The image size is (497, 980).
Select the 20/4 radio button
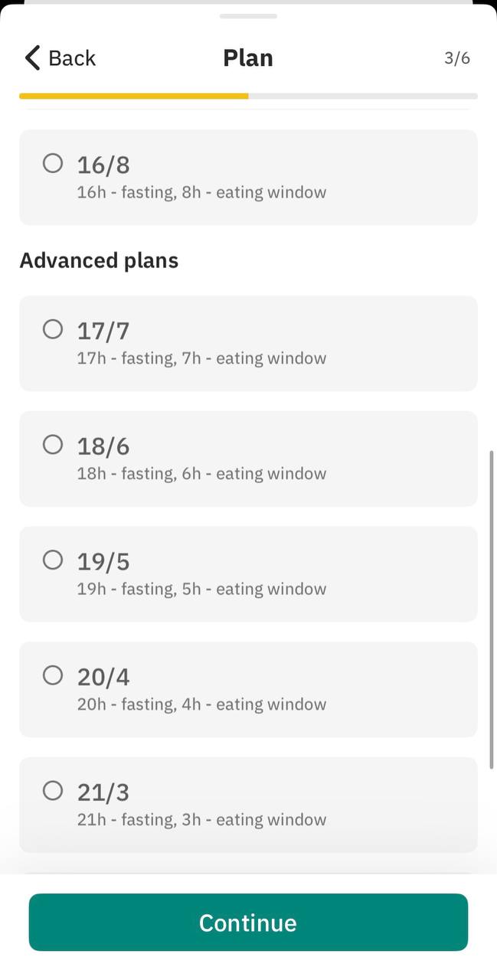(53, 675)
